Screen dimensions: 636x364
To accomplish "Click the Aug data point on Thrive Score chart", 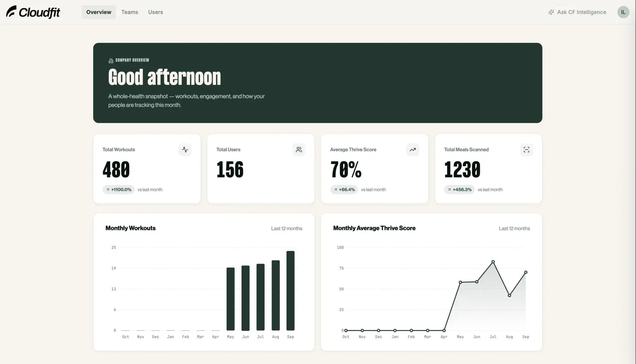I will (x=509, y=295).
